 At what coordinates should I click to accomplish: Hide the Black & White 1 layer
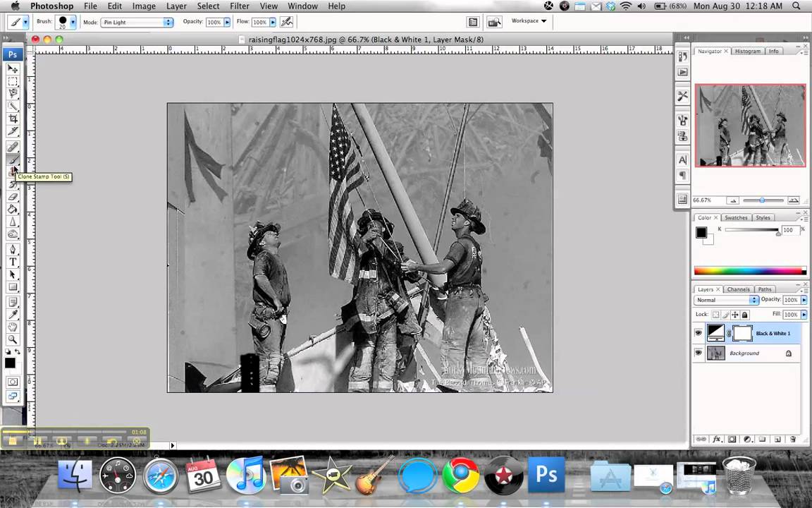click(x=698, y=333)
